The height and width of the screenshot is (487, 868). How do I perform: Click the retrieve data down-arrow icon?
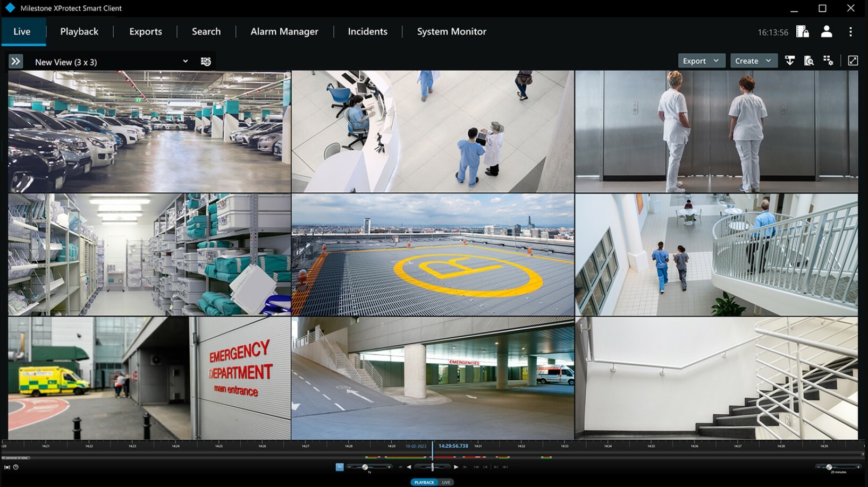click(x=790, y=61)
